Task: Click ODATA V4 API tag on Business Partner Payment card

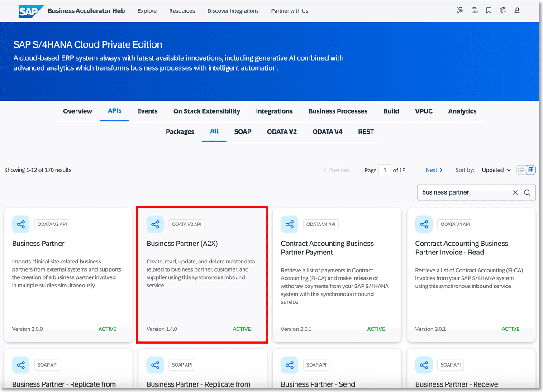Action: (x=321, y=224)
